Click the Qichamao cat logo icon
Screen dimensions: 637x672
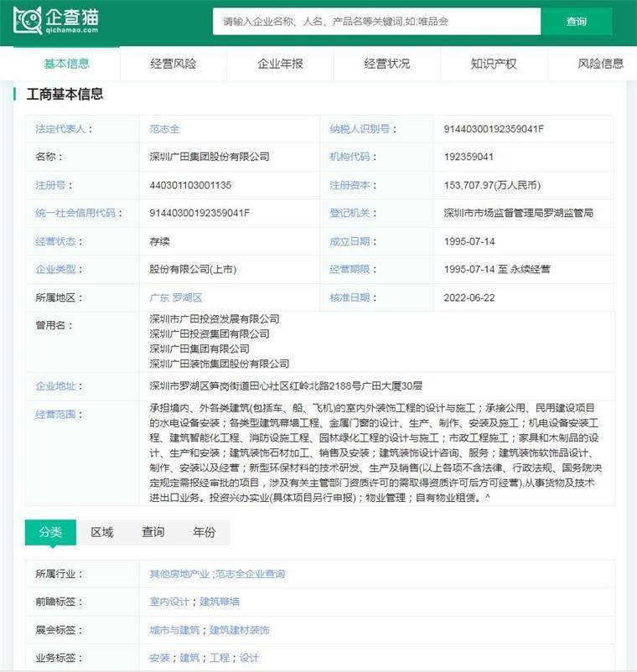(28, 21)
